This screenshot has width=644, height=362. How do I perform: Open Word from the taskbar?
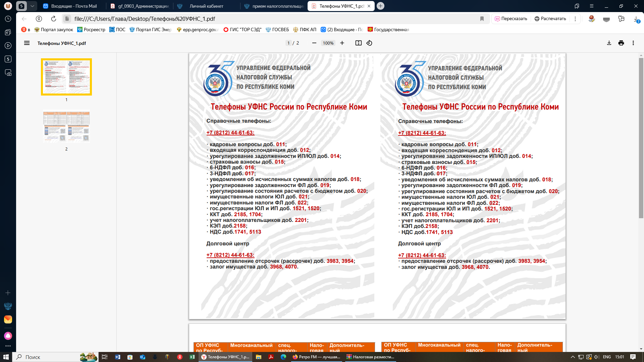tap(117, 357)
